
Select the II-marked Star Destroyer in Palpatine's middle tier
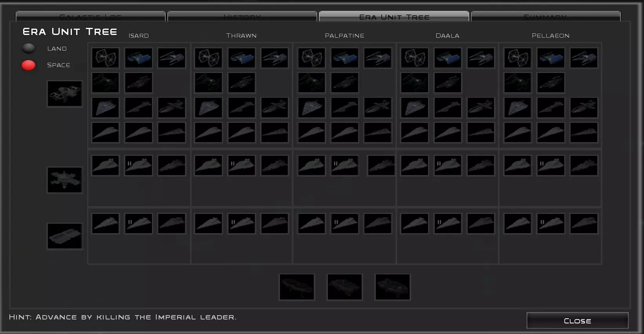pos(345,165)
